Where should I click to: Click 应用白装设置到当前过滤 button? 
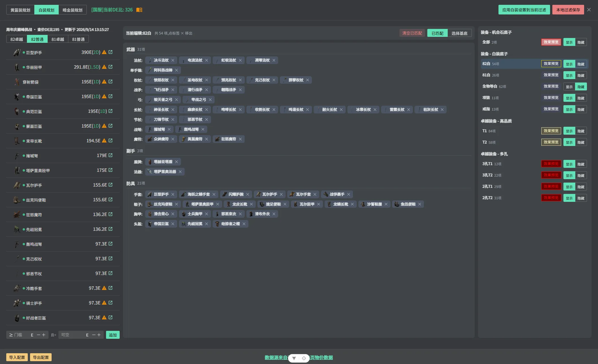524,10
